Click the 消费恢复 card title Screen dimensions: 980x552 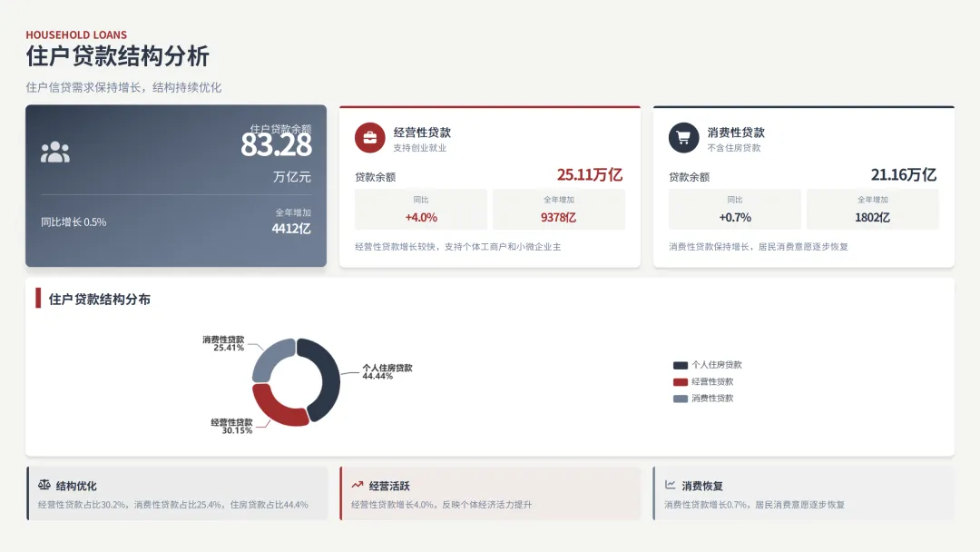702,486
